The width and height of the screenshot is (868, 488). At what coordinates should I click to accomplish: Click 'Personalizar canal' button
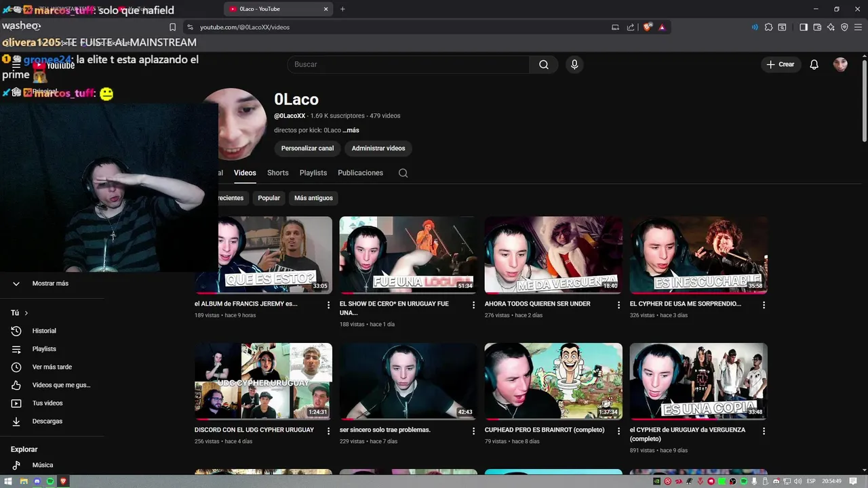(307, 148)
